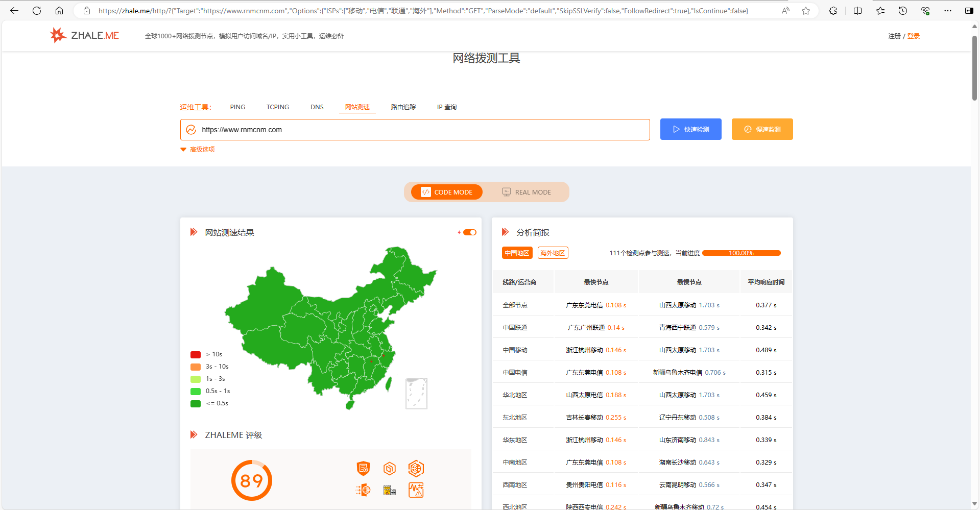Switch to REAL MODE

[527, 192]
